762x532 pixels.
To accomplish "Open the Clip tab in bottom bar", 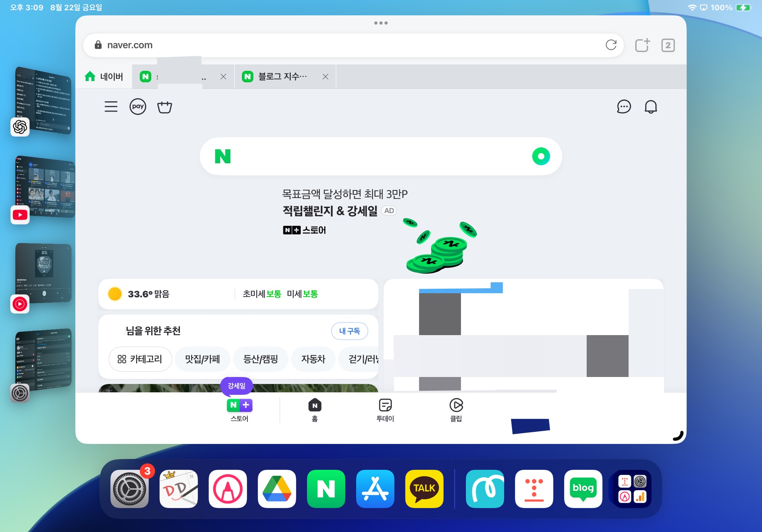I will tap(456, 410).
